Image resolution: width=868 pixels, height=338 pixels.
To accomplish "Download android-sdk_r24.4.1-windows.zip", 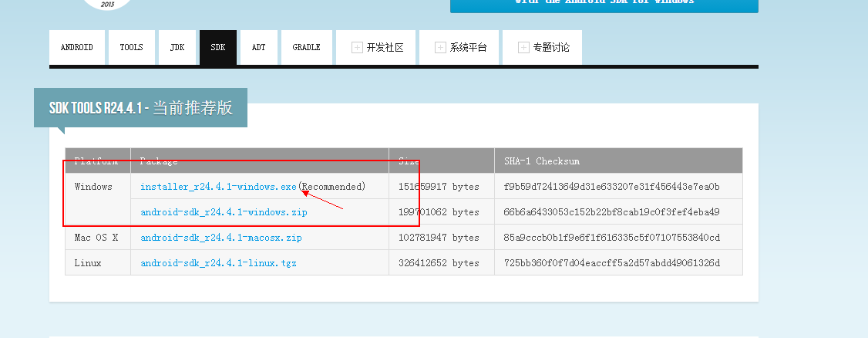I will click(x=224, y=212).
